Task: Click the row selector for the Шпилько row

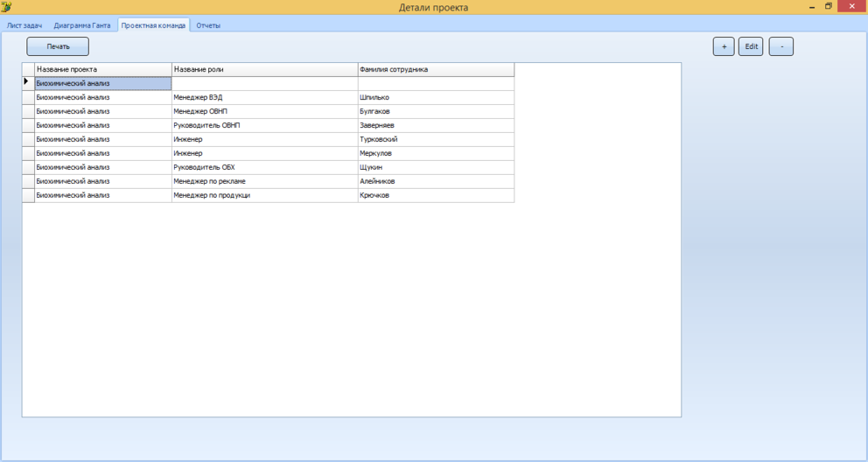Action: point(28,97)
